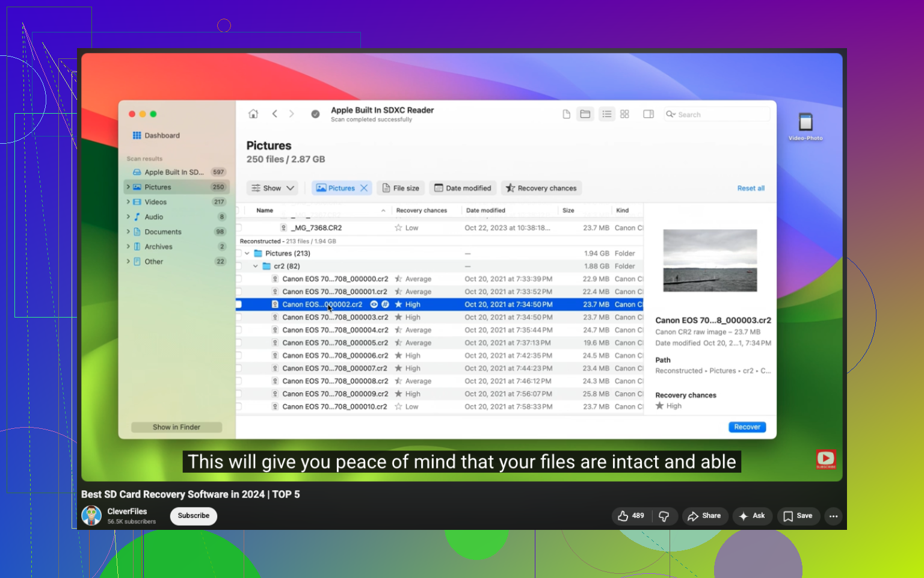Remove the Pictures filter with its X
Image resolution: width=924 pixels, height=578 pixels.
pyautogui.click(x=364, y=188)
